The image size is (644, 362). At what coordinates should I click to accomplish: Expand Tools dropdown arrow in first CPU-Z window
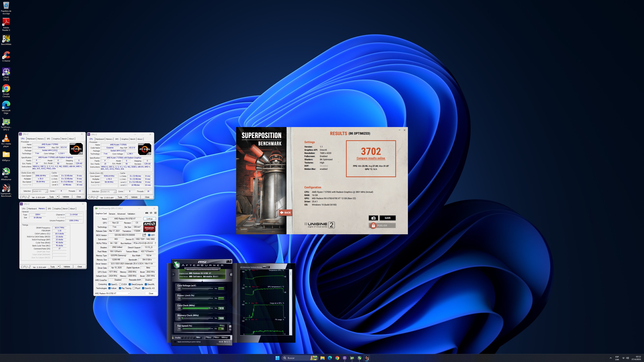pyautogui.click(x=58, y=197)
